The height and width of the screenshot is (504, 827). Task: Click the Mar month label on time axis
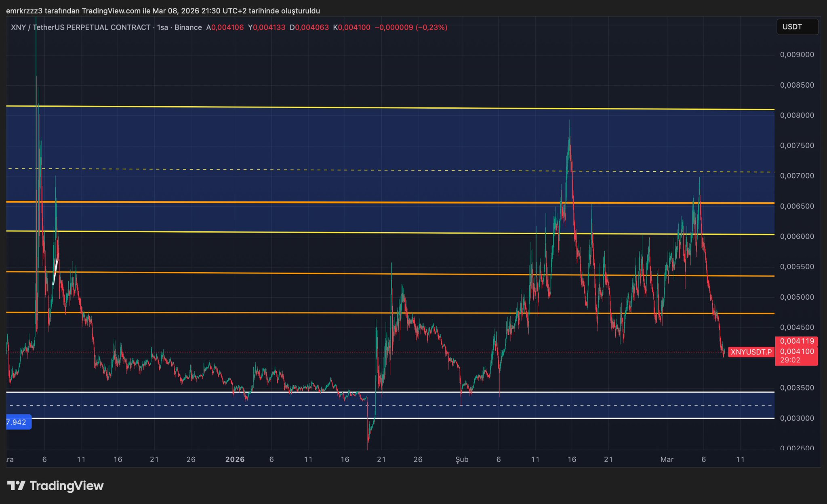point(667,460)
